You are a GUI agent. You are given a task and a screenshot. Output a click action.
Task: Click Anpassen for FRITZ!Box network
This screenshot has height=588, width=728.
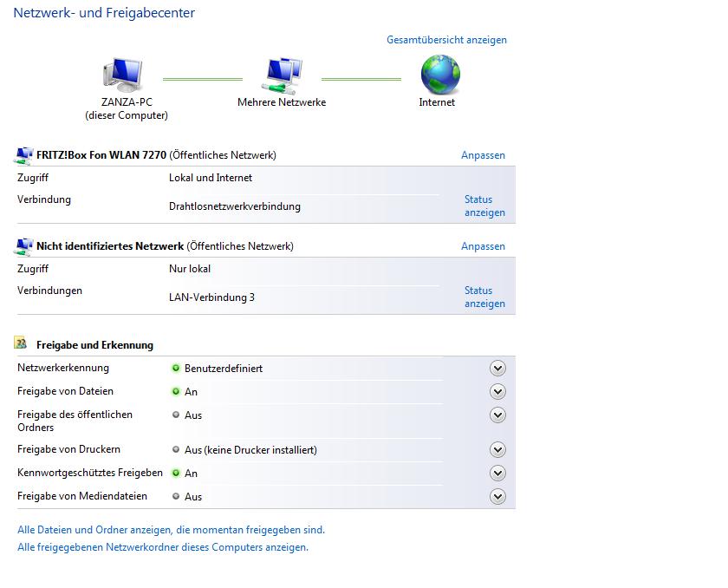pyautogui.click(x=483, y=155)
